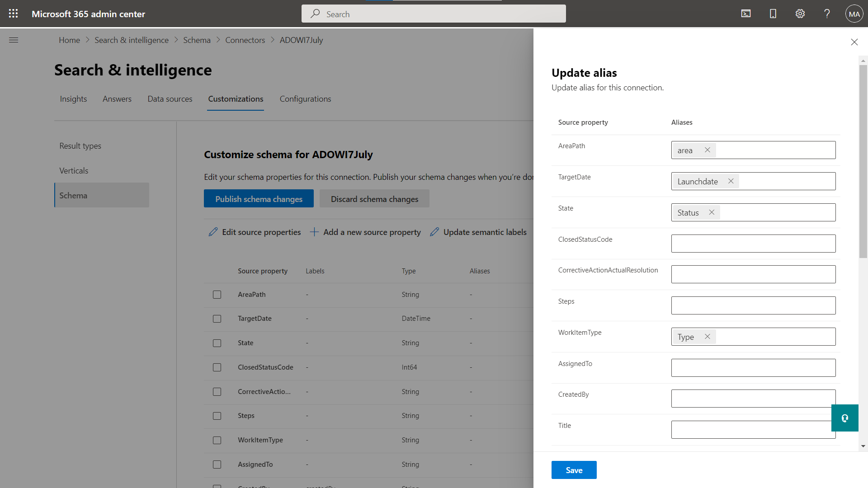
Task: Click the Settings gear icon
Action: coord(800,13)
